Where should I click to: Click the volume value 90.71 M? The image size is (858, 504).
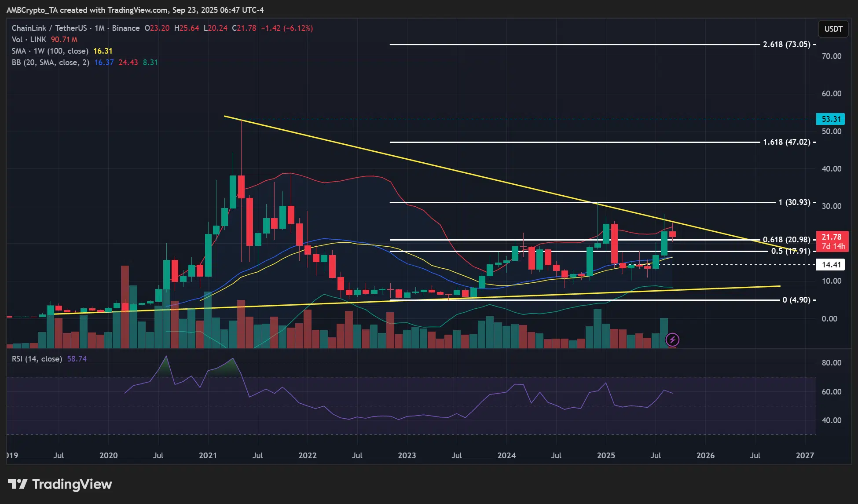(64, 40)
